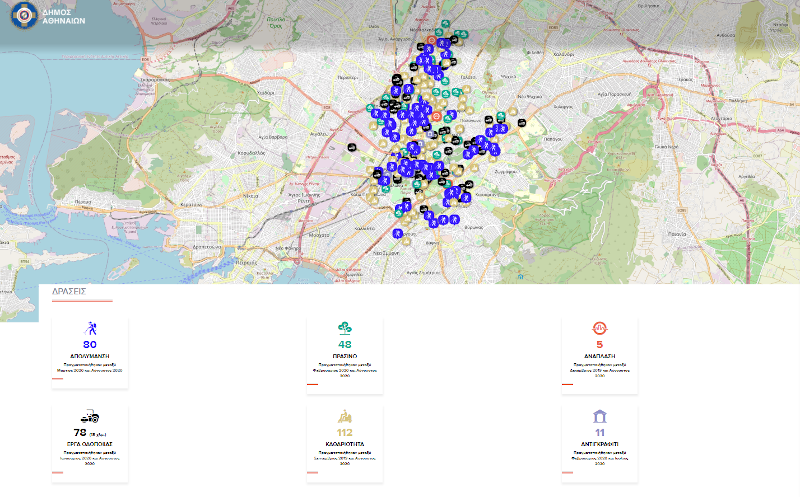Select the isolated black marker west of cluster
The width and height of the screenshot is (800, 497).
[350, 146]
